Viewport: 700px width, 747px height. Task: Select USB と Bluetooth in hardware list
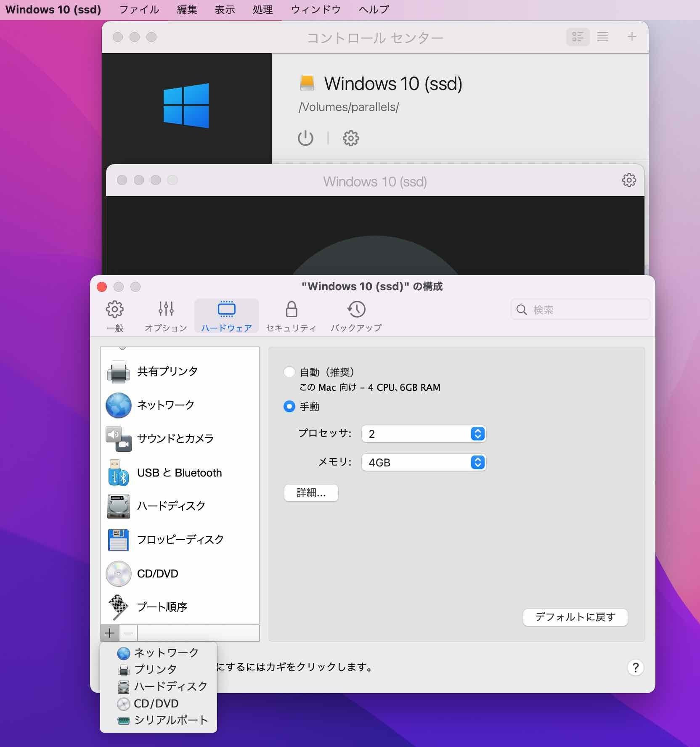pyautogui.click(x=180, y=473)
